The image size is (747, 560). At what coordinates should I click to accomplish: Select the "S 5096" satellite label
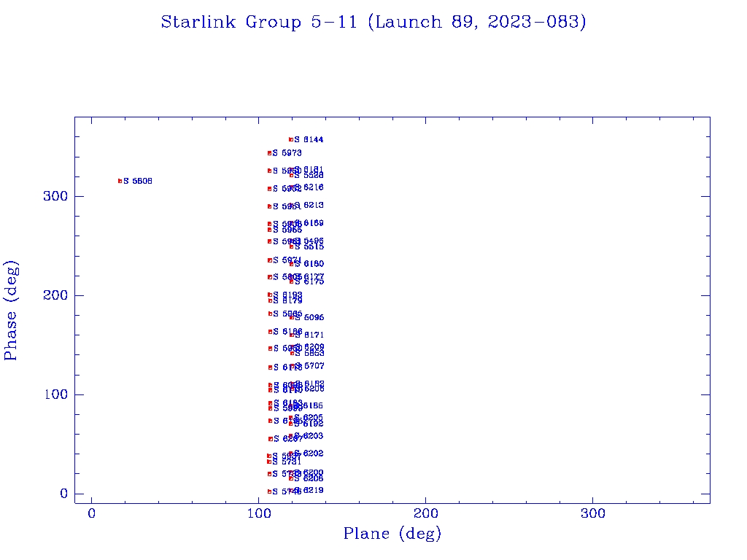309,318
